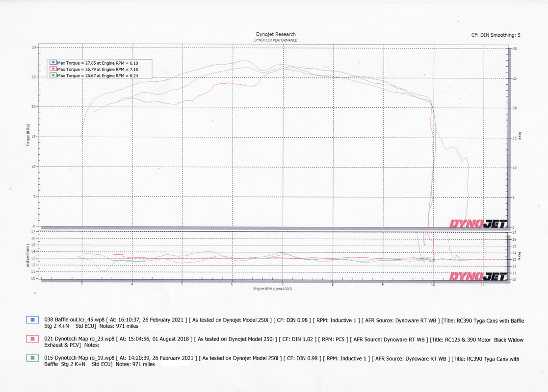Click the 'Dynojet Research' chart title
The height and width of the screenshot is (392, 548).
[276, 34]
